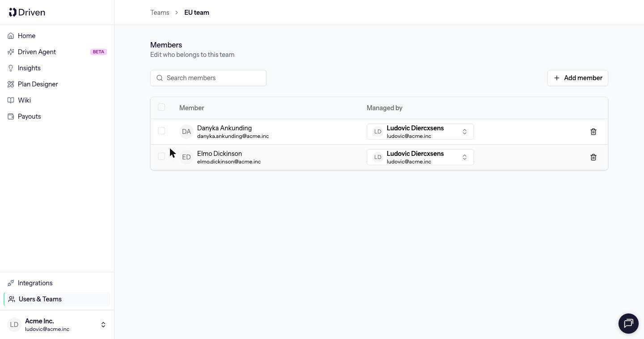Click the Add member button
This screenshot has height=339, width=644.
[x=578, y=78]
